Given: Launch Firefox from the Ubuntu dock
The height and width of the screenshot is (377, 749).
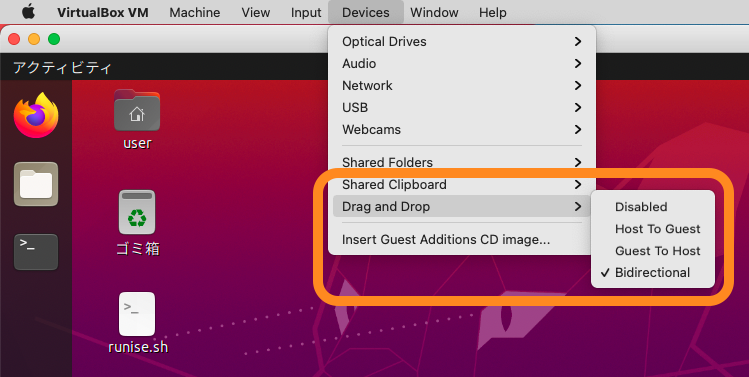Looking at the screenshot, I should [36, 115].
